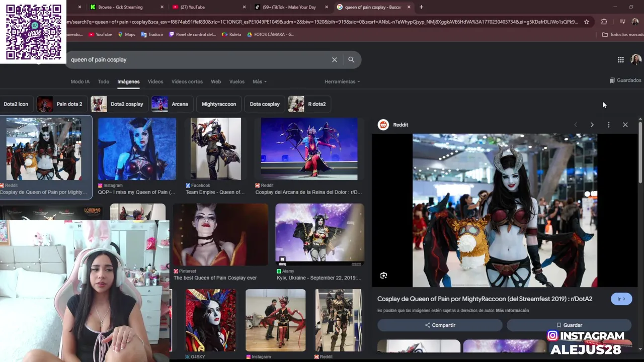
Task: Open the Traducir bookmark
Action: coord(152,35)
